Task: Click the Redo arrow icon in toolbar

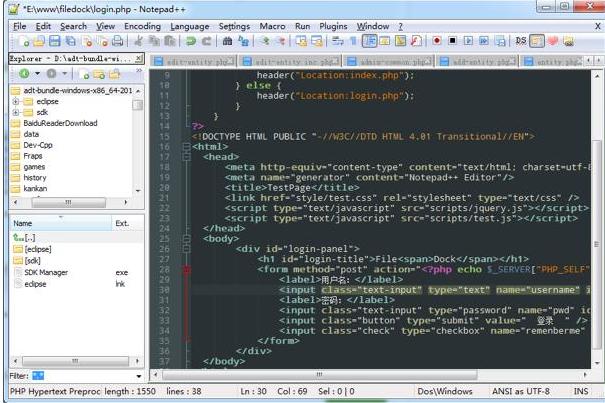Action: coord(205,42)
